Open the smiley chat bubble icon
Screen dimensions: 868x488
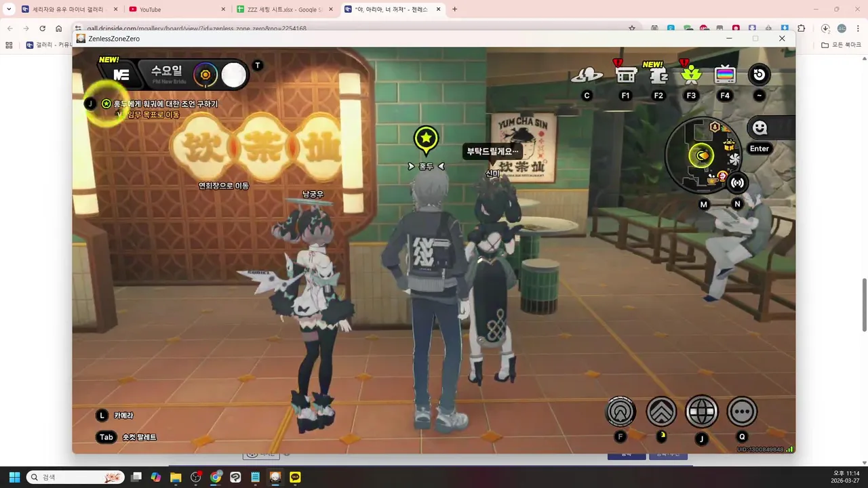[x=759, y=127]
